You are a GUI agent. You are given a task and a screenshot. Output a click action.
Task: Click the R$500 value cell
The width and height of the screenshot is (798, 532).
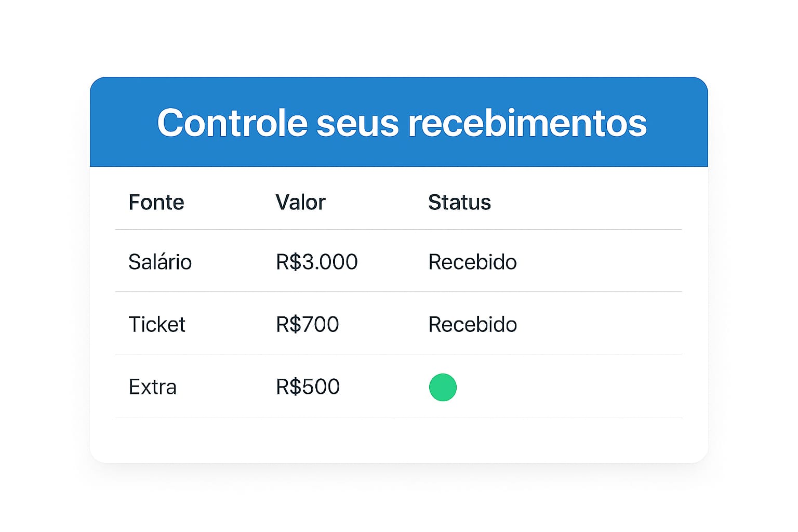tap(308, 387)
